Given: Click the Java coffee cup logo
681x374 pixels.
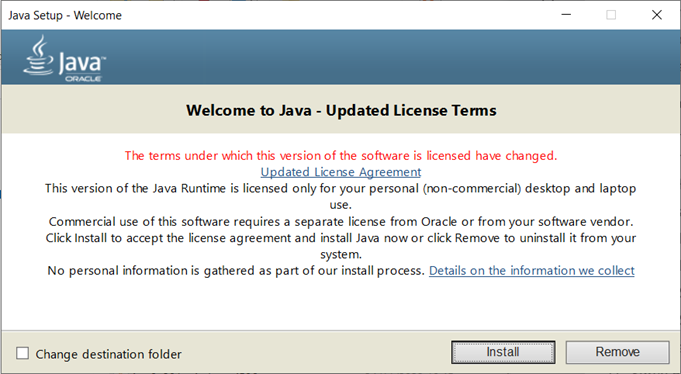Looking at the screenshot, I should pyautogui.click(x=38, y=56).
